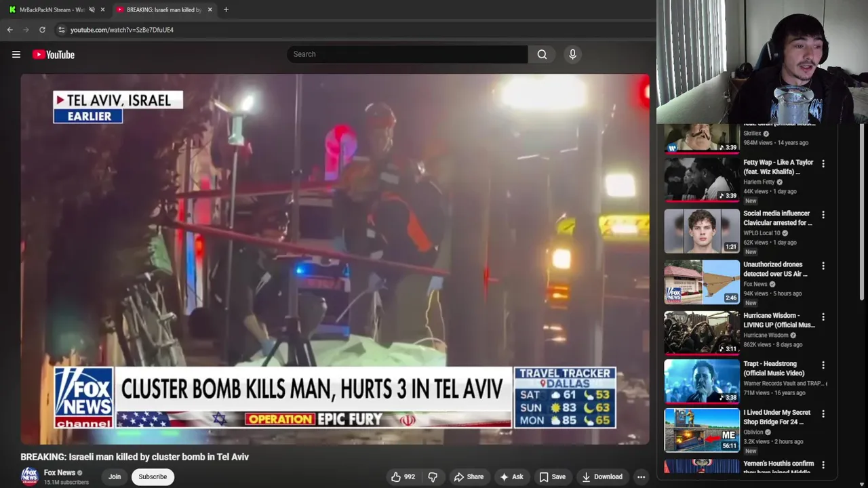Open Hurricane Wisdom LIVING UP thumbnail
This screenshot has height=488, width=868.
[702, 332]
